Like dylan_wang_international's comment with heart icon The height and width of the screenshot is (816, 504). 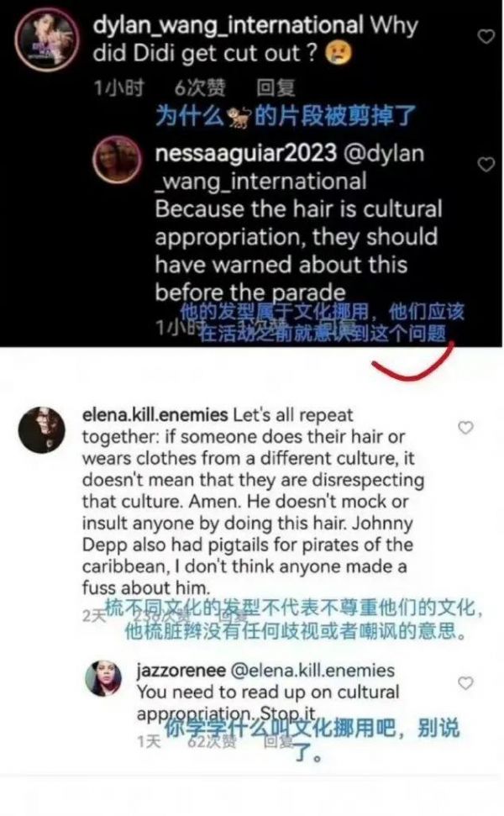pyautogui.click(x=486, y=36)
